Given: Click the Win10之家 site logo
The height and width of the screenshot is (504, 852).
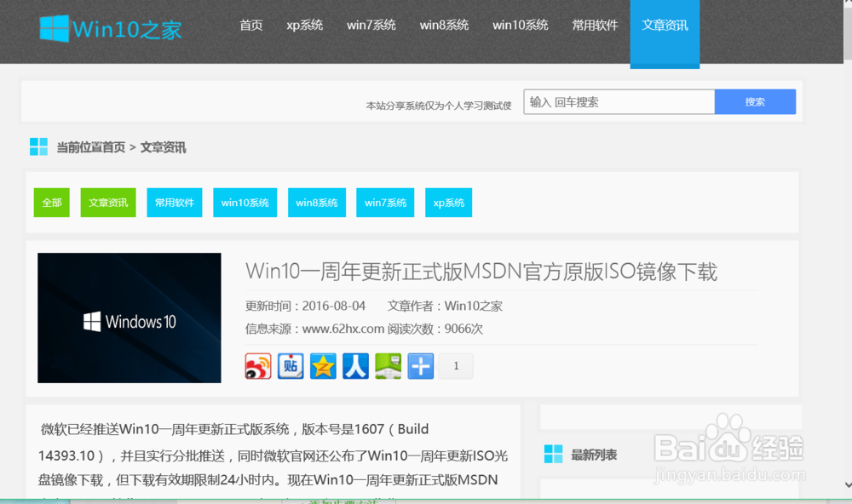Looking at the screenshot, I should click(110, 28).
